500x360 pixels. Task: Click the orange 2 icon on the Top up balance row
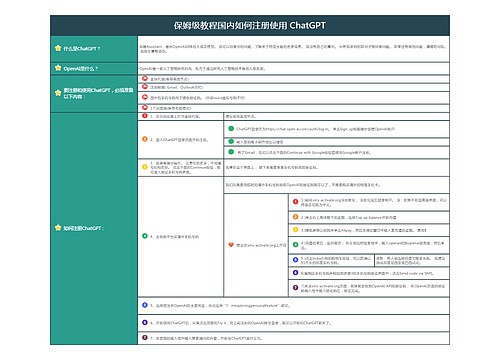click(295, 217)
